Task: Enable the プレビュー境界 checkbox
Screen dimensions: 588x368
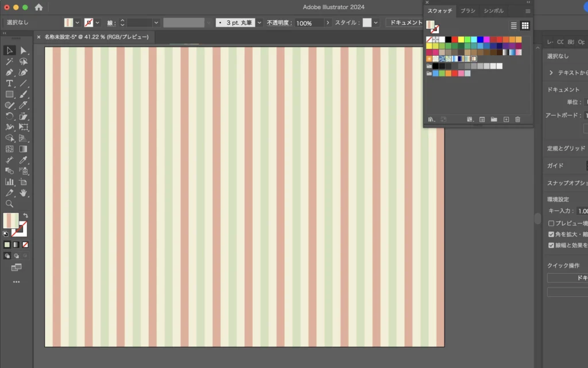Action: click(551, 223)
